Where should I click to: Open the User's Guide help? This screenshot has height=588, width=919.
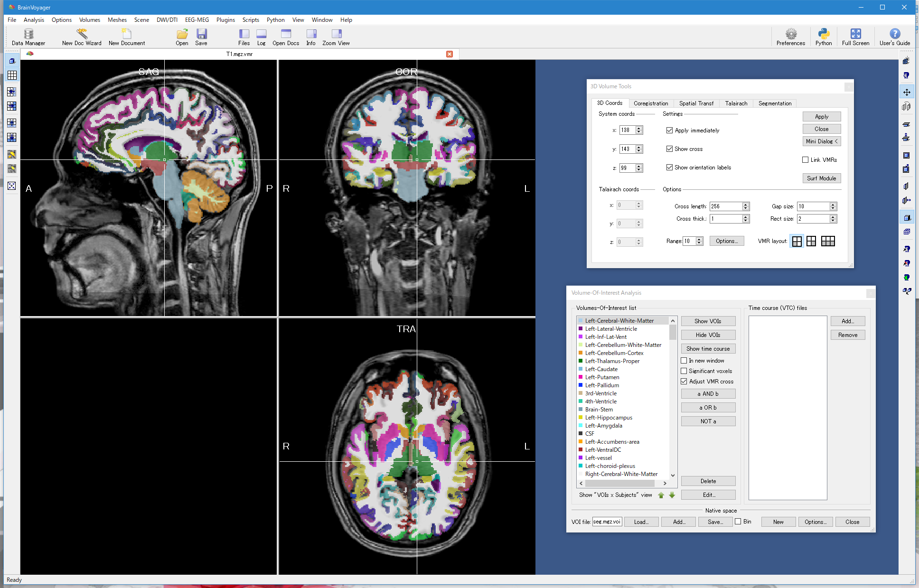pos(895,37)
